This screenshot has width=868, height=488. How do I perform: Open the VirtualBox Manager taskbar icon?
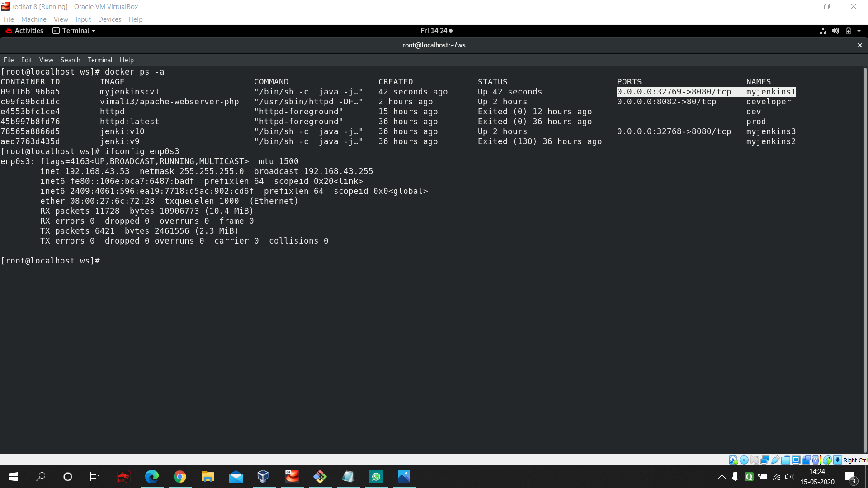(x=263, y=477)
